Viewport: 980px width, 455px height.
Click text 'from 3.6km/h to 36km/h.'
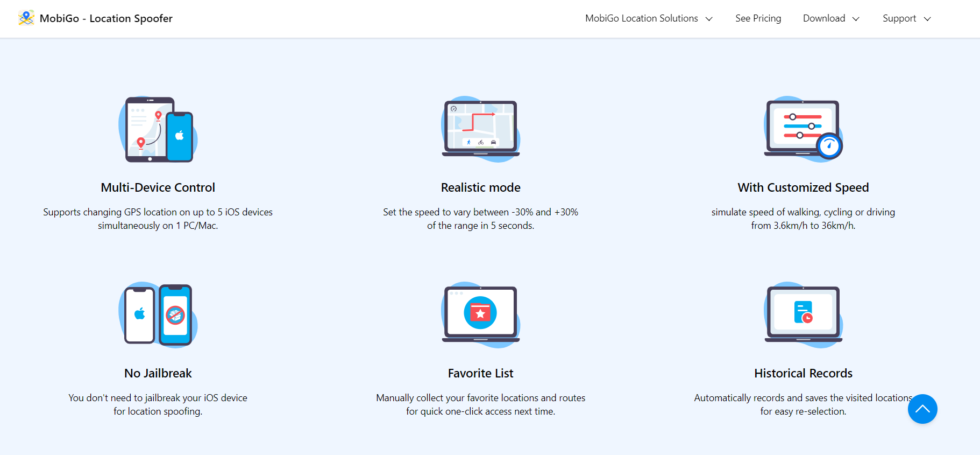pos(804,226)
